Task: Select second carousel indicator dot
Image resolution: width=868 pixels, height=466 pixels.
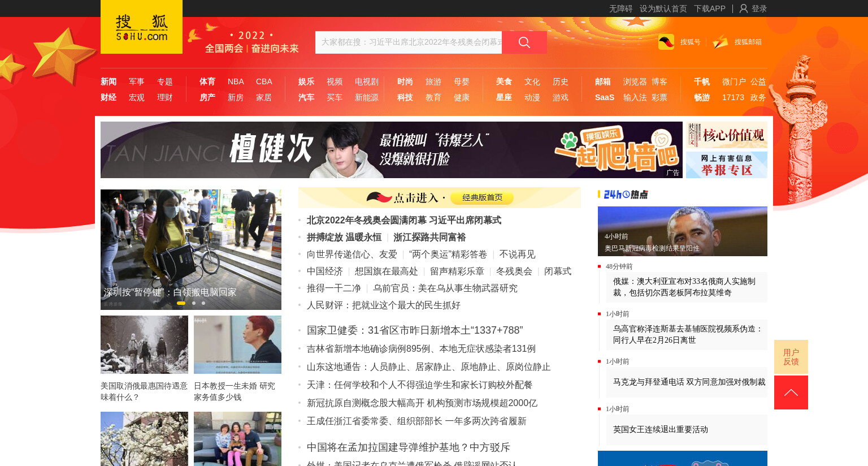Action: pos(194,303)
